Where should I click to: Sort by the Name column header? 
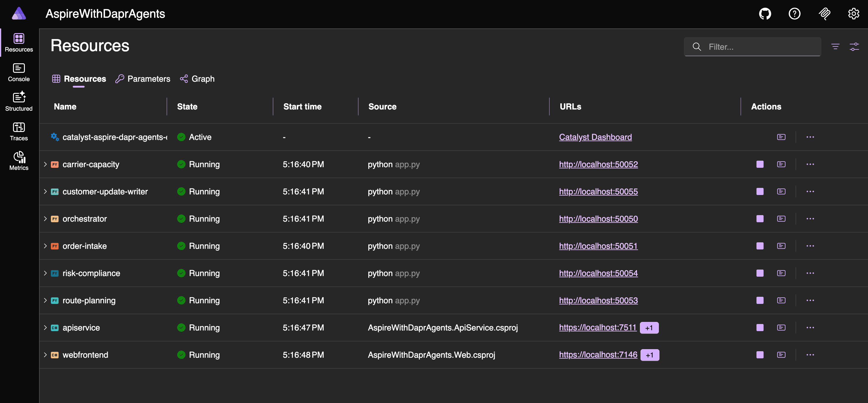pos(65,107)
